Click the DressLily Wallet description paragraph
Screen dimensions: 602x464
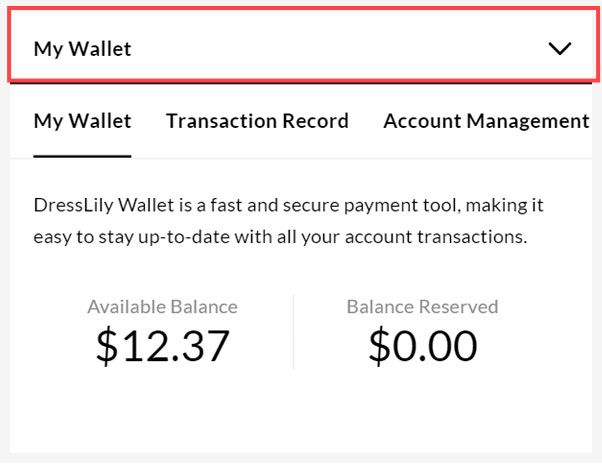point(288,221)
